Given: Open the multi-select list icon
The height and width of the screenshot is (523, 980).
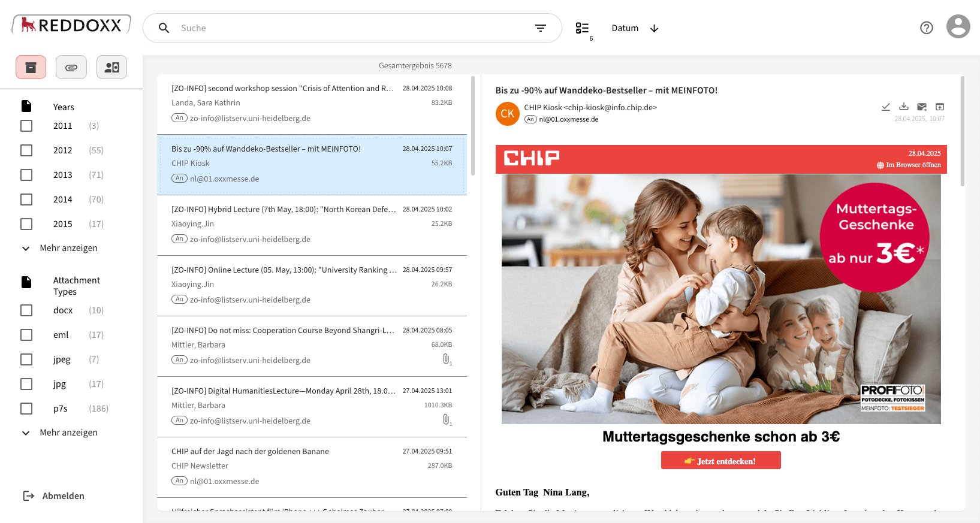Looking at the screenshot, I should click(x=583, y=28).
